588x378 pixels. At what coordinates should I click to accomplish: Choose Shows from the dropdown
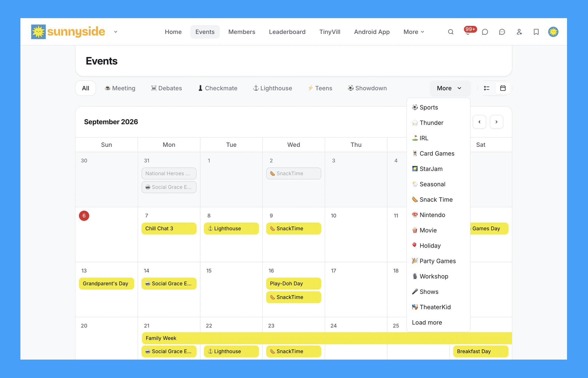click(438, 292)
